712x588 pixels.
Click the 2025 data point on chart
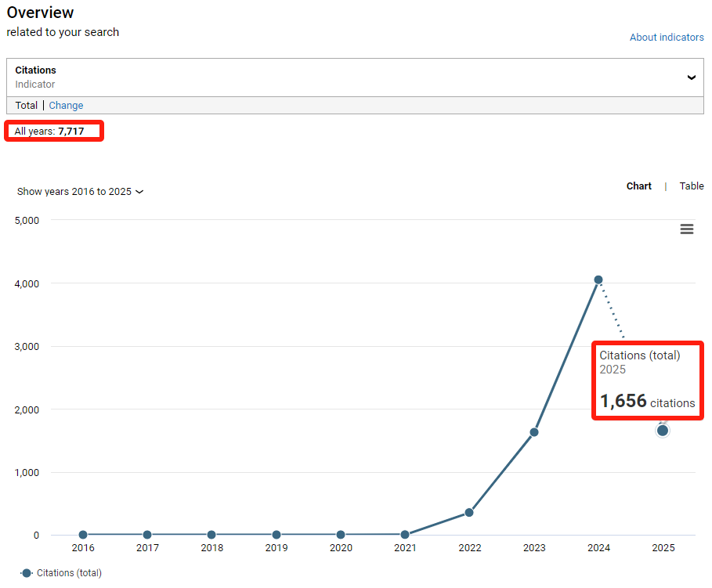(663, 431)
